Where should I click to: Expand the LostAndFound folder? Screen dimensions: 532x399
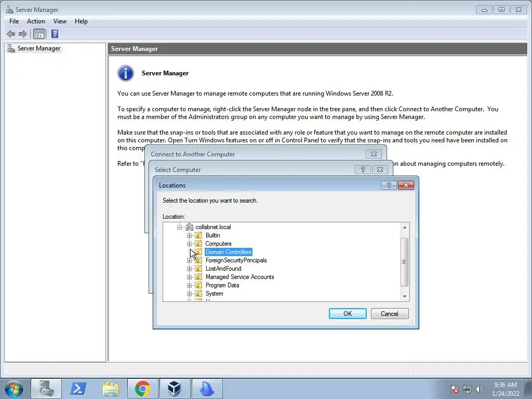[189, 269]
